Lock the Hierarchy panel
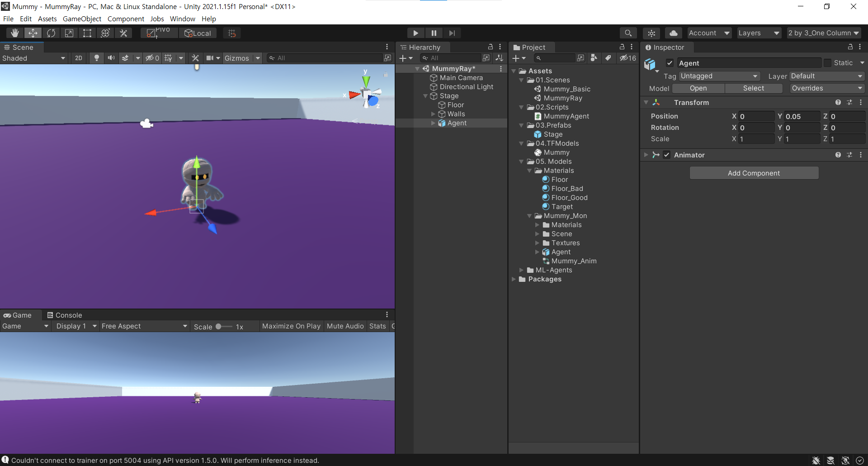The image size is (868, 466). (490, 47)
